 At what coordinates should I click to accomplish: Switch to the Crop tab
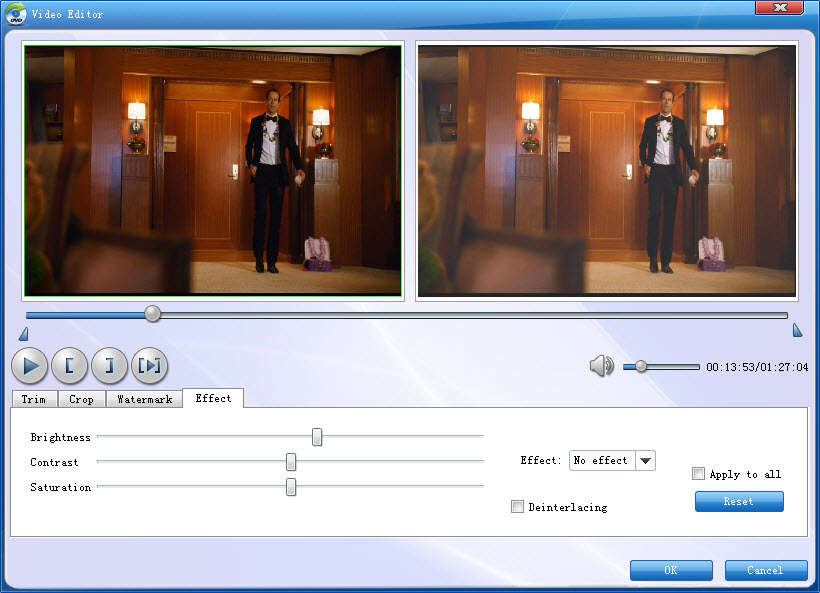pos(82,399)
